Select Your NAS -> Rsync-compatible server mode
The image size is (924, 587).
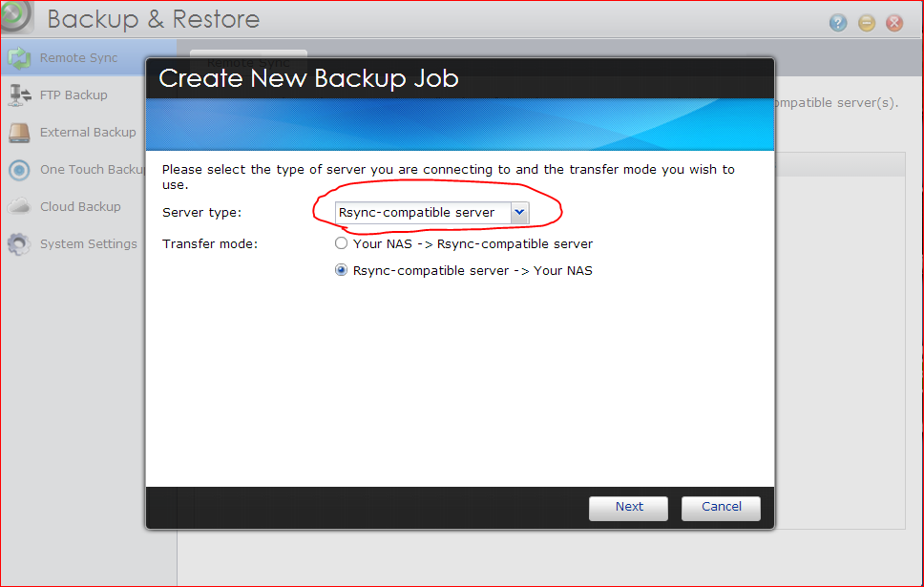click(x=342, y=243)
